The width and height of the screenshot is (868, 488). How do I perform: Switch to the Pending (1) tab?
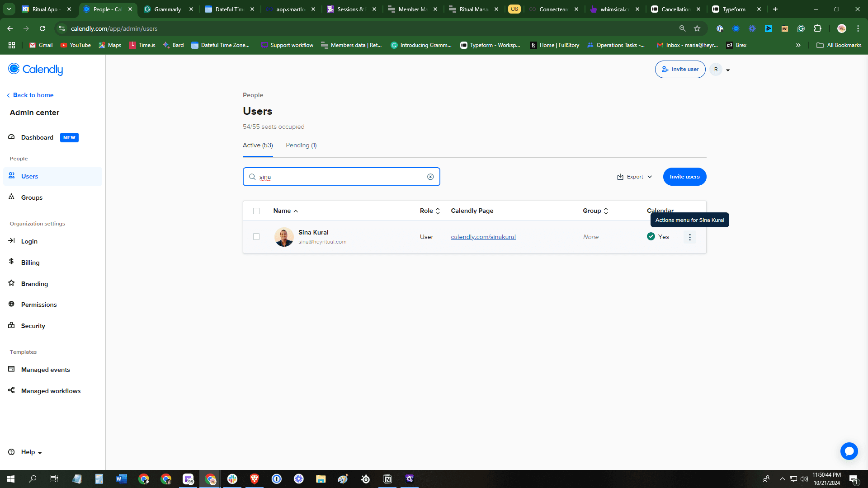click(301, 145)
